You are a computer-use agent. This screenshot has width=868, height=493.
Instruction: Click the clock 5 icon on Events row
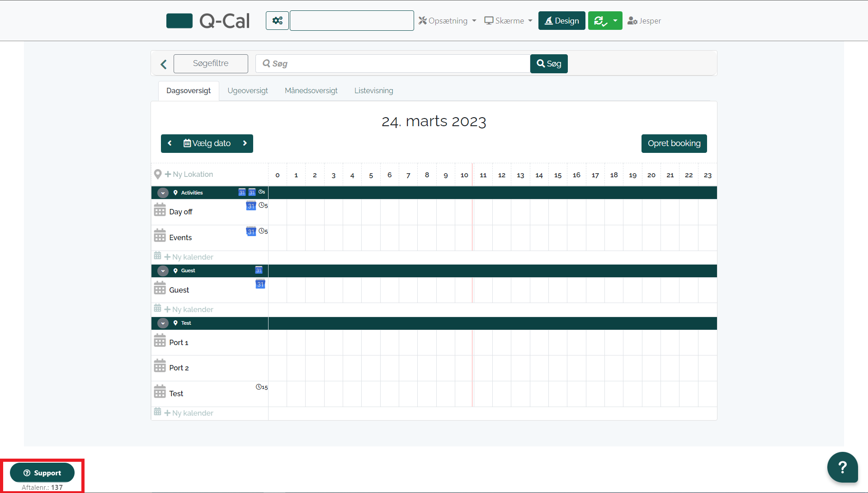click(263, 231)
